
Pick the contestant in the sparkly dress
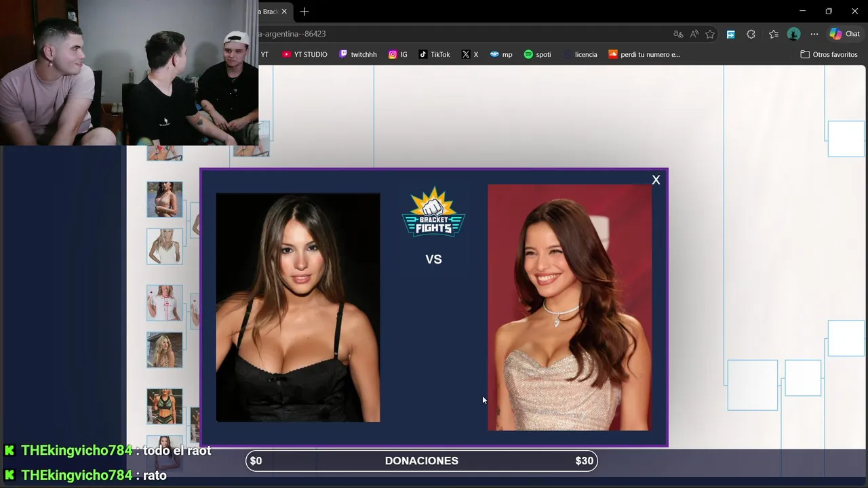click(x=570, y=308)
